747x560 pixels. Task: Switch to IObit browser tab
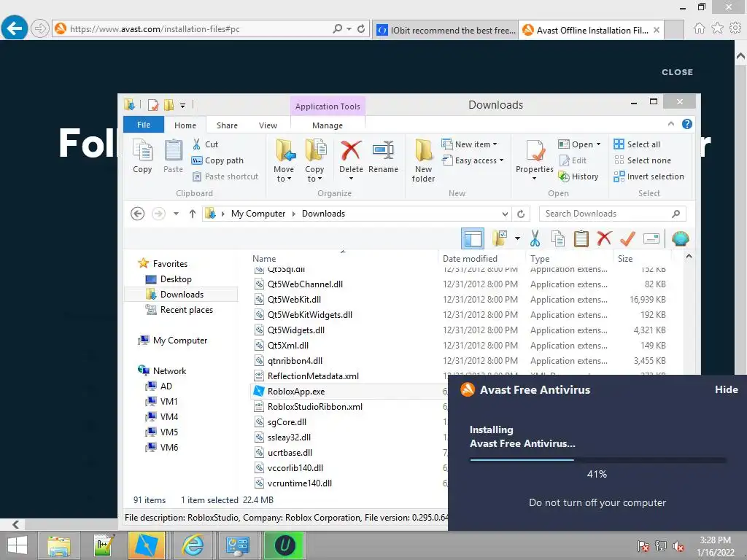446,30
